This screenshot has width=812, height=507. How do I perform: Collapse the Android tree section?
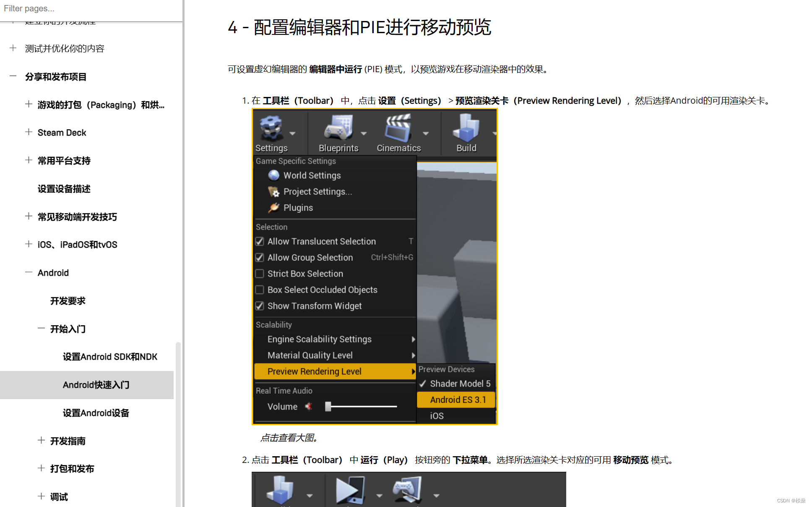29,272
